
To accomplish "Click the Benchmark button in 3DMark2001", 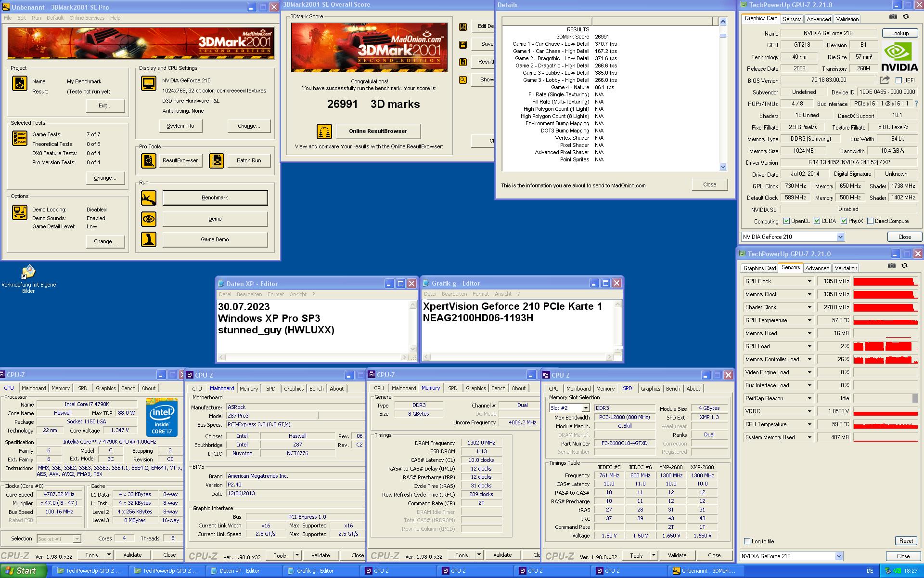I will coord(215,198).
